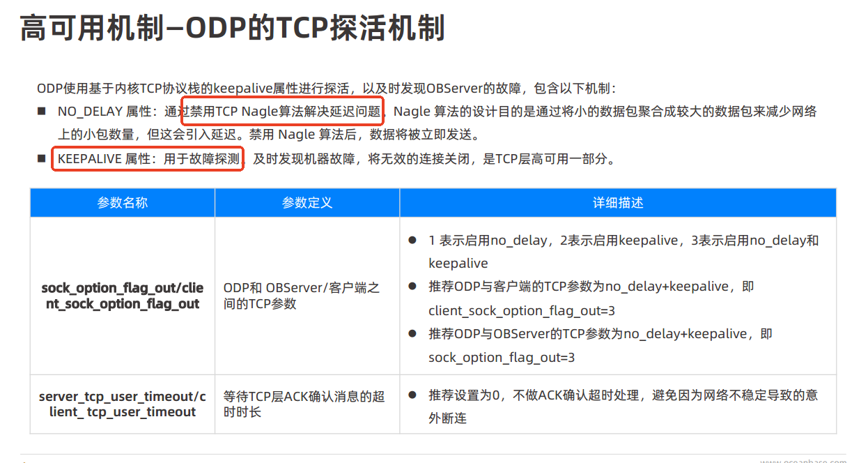The width and height of the screenshot is (868, 463).
Task: Click the round bullet before 推荐ODP与客户端的TCP参数
Action: point(412,287)
